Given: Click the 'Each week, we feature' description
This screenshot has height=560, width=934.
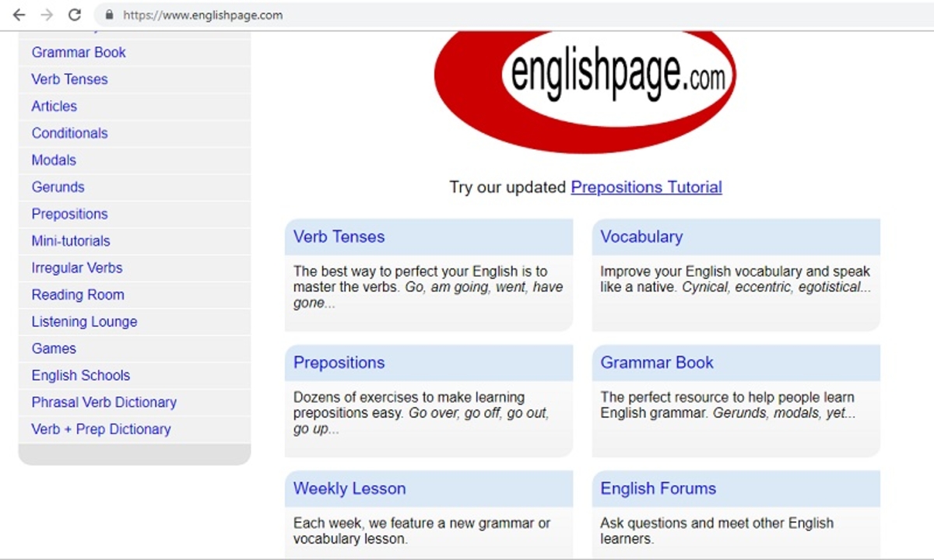Looking at the screenshot, I should [x=422, y=530].
